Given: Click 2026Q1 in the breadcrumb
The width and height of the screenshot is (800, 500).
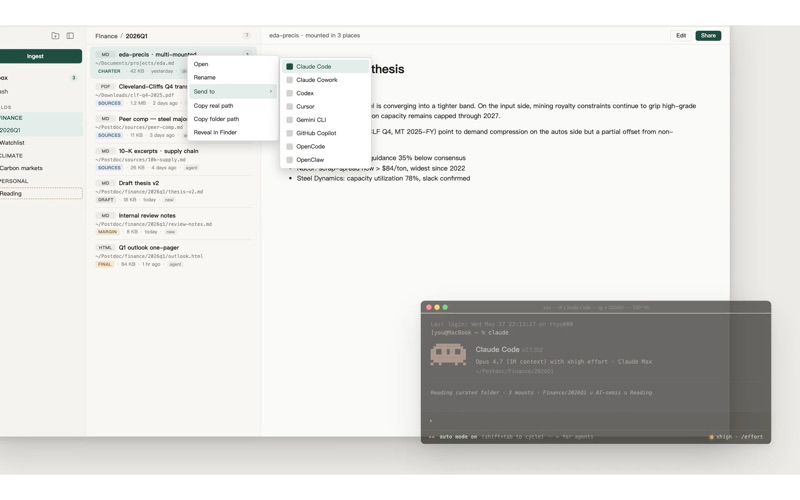Looking at the screenshot, I should [x=136, y=36].
